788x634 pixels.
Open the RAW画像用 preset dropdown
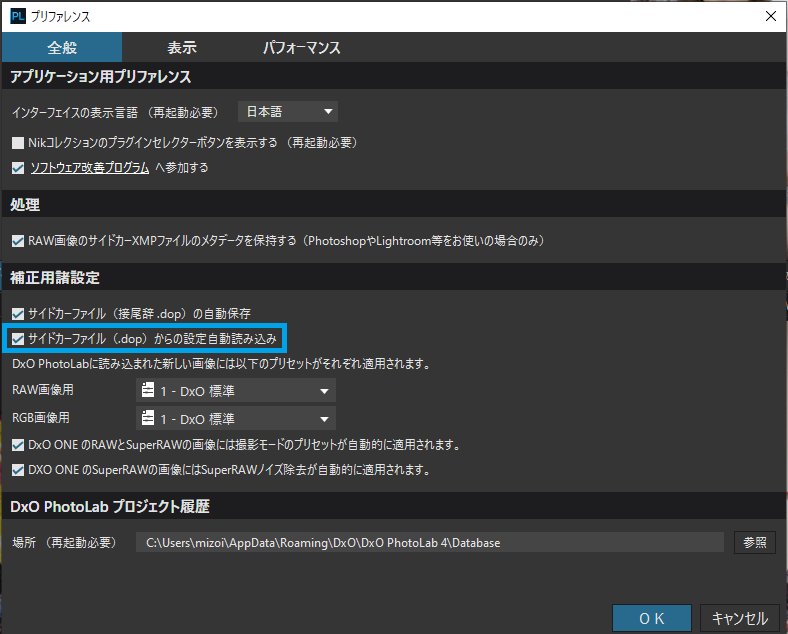tap(236, 391)
